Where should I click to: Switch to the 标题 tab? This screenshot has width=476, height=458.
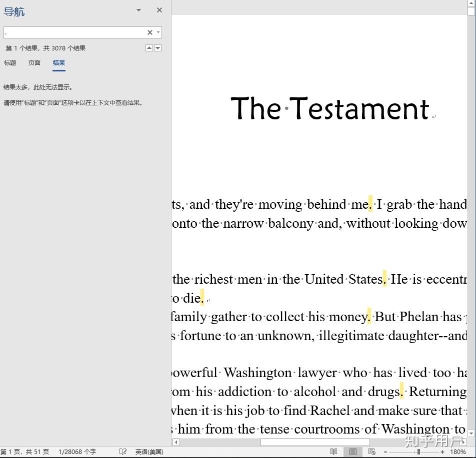[10, 63]
